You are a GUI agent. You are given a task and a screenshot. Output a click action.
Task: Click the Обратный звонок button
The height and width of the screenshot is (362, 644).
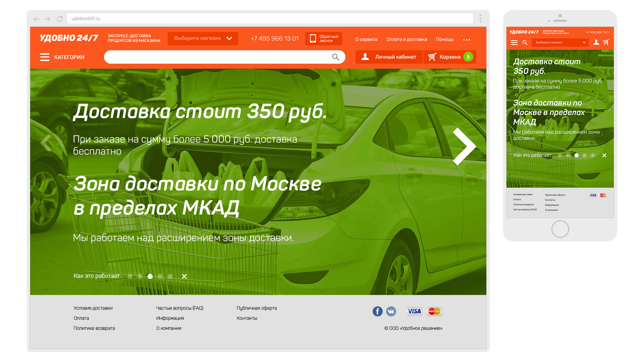pyautogui.click(x=323, y=39)
